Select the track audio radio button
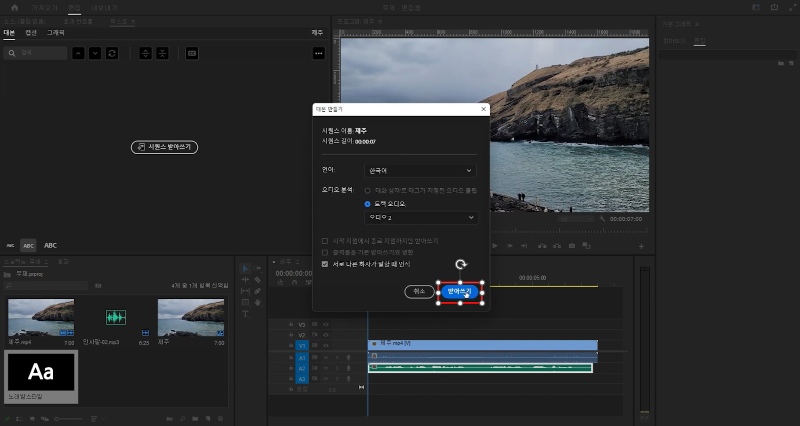 [x=367, y=203]
